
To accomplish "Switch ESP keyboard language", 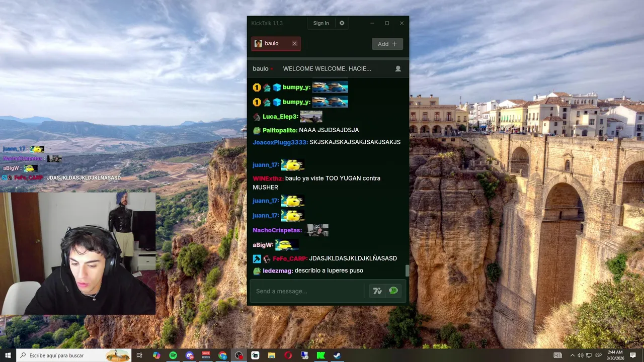I will 599,355.
